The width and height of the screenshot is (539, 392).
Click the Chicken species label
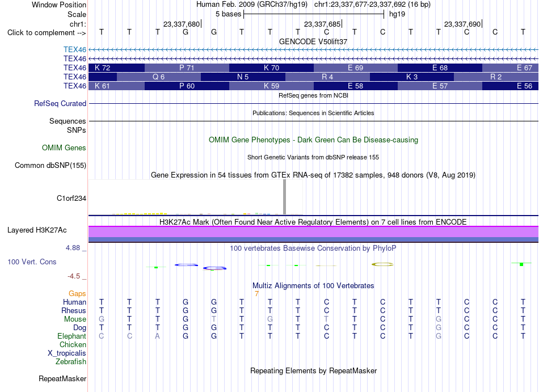(73, 344)
